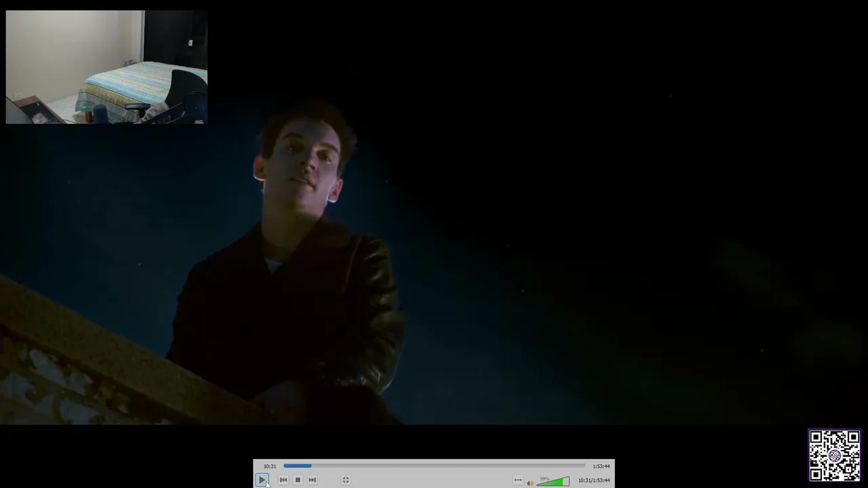This screenshot has height=488, width=868.
Task: Stop video playback
Action: (298, 480)
